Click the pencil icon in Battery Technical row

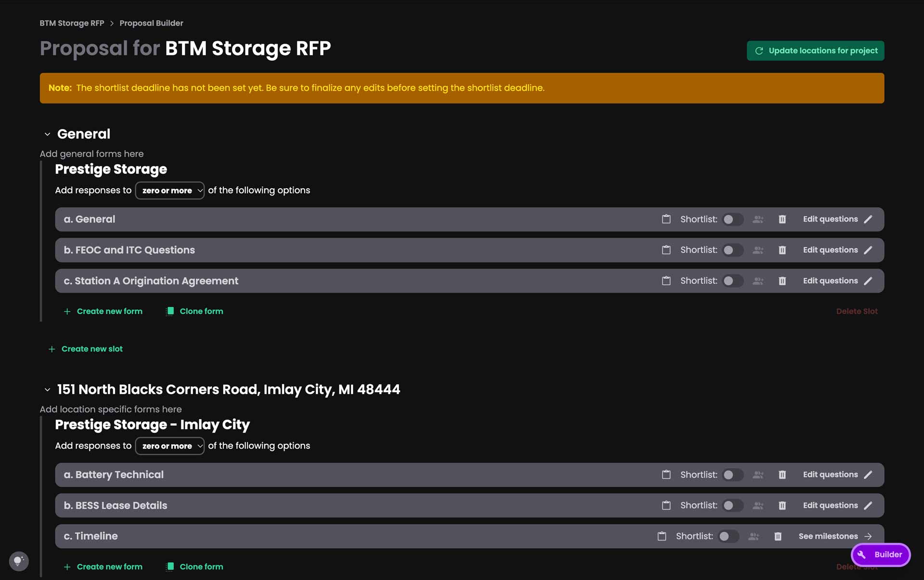[868, 475]
